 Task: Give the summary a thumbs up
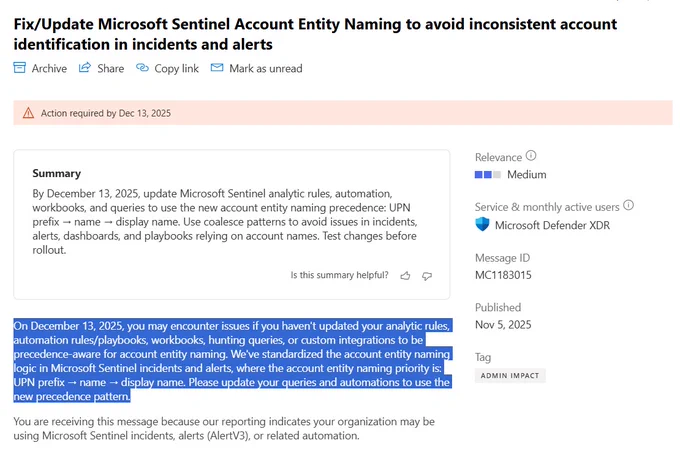click(404, 275)
